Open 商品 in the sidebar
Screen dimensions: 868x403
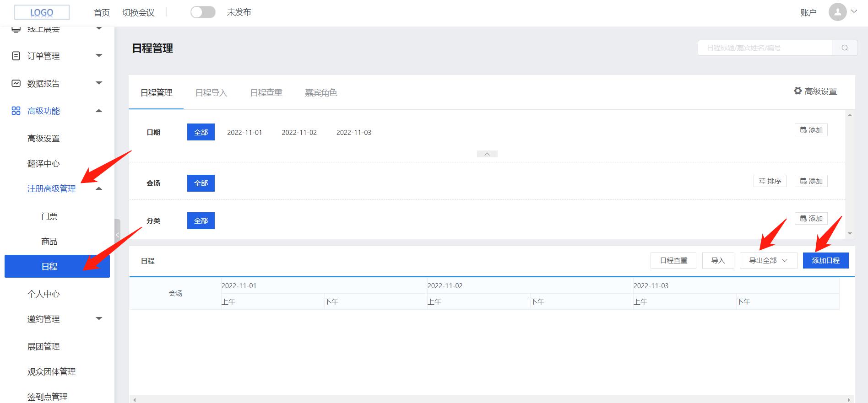pos(49,242)
